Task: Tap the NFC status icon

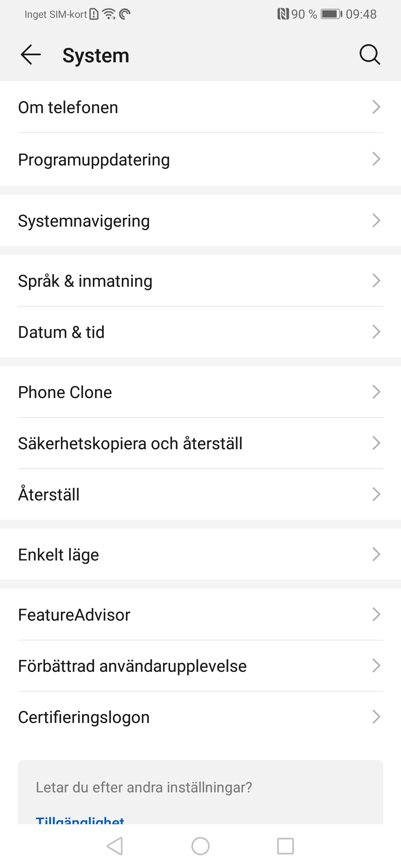Action: pyautogui.click(x=283, y=14)
